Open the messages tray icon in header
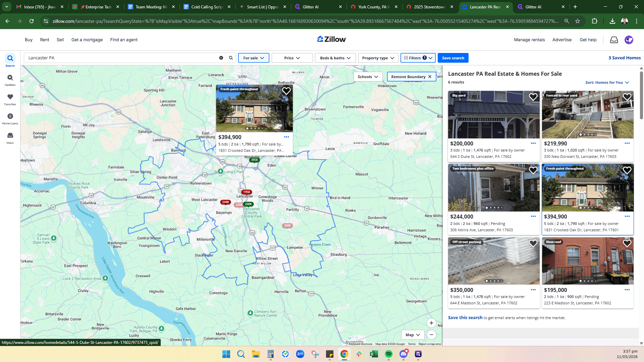This screenshot has height=362, width=644. click(x=614, y=40)
